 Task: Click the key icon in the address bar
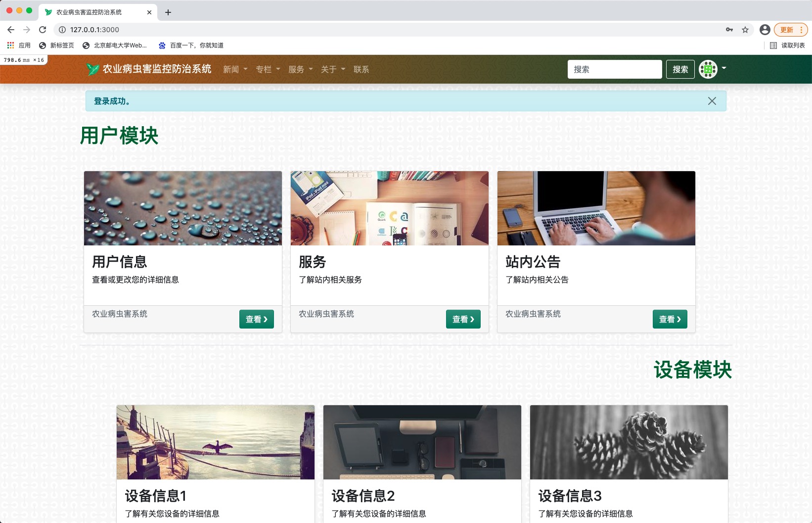[x=728, y=30]
